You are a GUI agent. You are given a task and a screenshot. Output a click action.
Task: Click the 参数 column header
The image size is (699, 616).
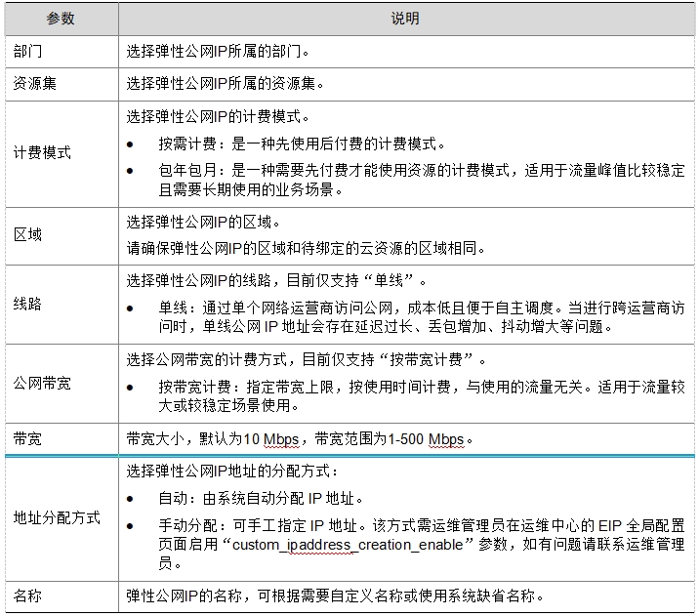pyautogui.click(x=62, y=19)
